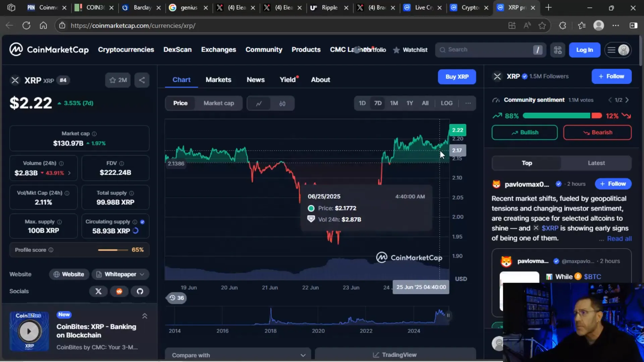This screenshot has width=644, height=362.
Task: Favorite this page with the browser star
Action: click(542, 25)
